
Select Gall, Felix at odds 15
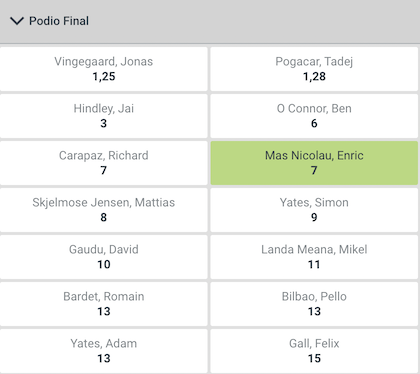click(x=314, y=351)
